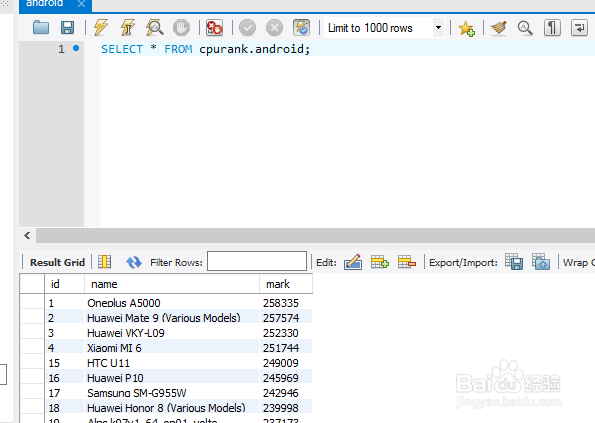Execute statement under cursor lightning icon

point(128,28)
